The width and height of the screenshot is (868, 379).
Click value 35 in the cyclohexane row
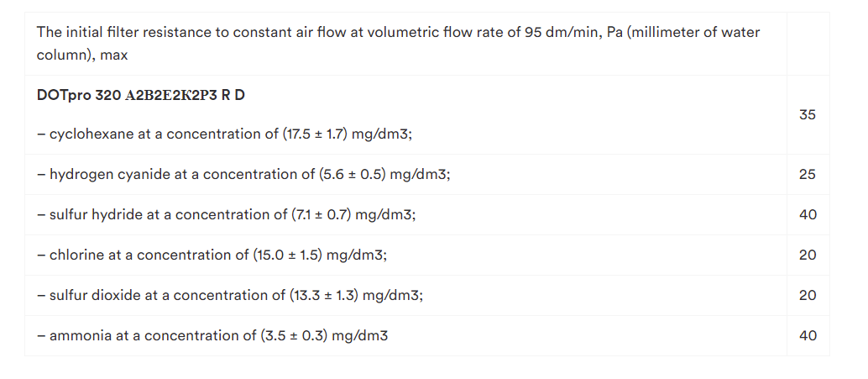click(808, 114)
